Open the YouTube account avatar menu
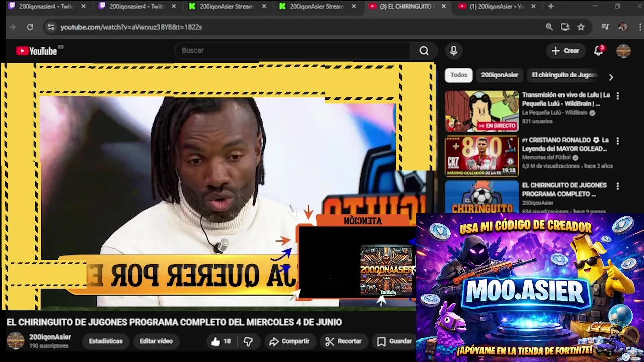Viewport: 644px width, 362px height. pyautogui.click(x=623, y=51)
